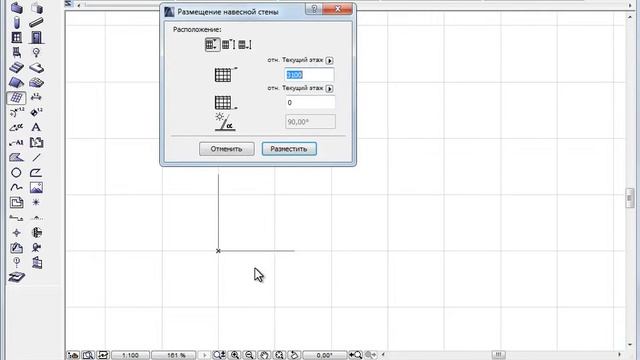The image size is (640, 360).
Task: Click the Zoom Out magnifier icon
Action: point(249,355)
